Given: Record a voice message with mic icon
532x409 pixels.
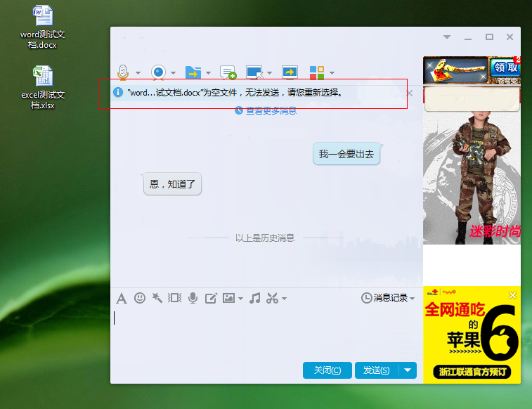Looking at the screenshot, I should (x=193, y=298).
